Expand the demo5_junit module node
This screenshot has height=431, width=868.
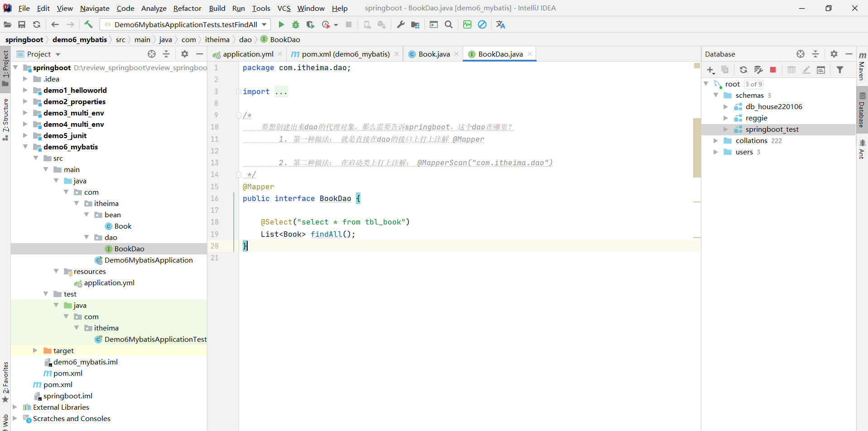25,135
